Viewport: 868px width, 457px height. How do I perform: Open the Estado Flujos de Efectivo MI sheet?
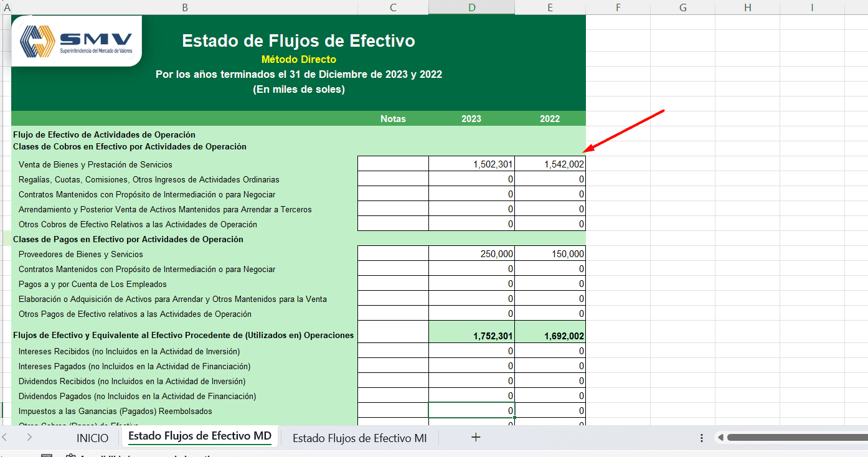coord(359,438)
